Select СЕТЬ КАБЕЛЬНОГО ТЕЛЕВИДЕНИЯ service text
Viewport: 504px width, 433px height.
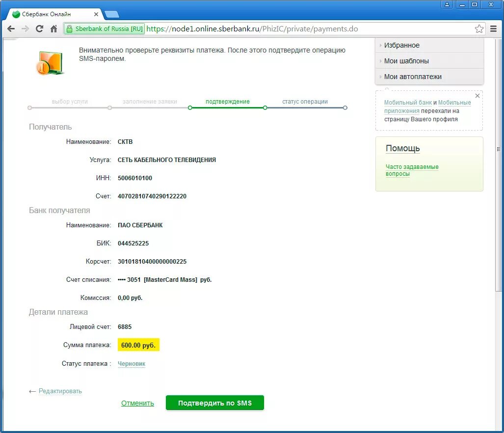[x=167, y=160]
